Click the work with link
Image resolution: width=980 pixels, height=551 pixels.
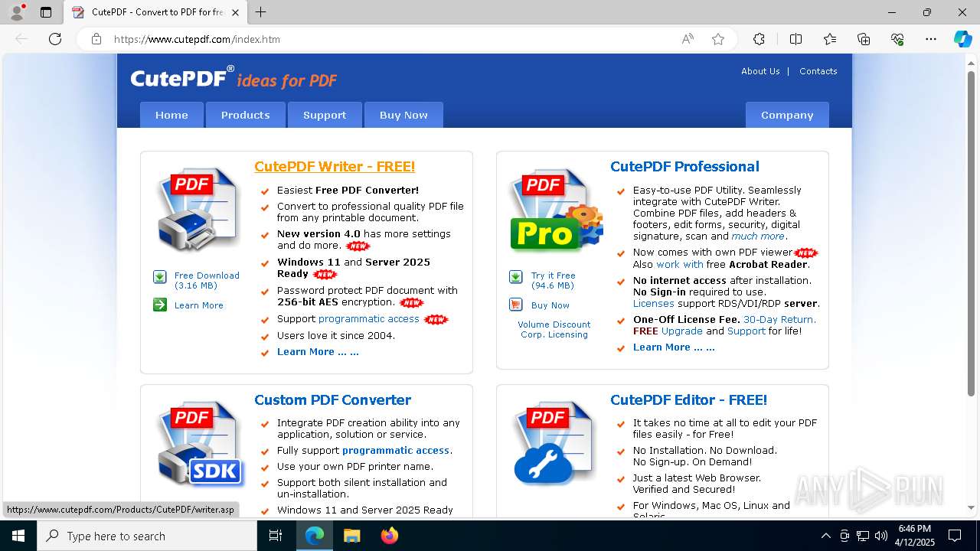(680, 264)
